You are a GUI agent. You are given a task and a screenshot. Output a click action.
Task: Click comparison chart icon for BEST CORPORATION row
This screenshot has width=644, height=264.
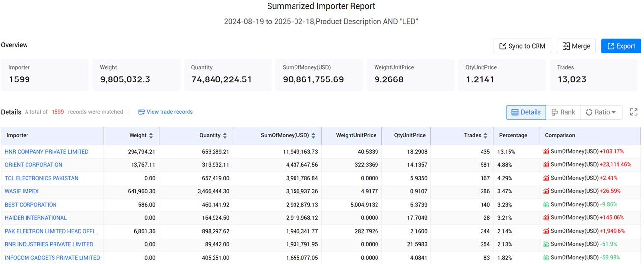546,205
